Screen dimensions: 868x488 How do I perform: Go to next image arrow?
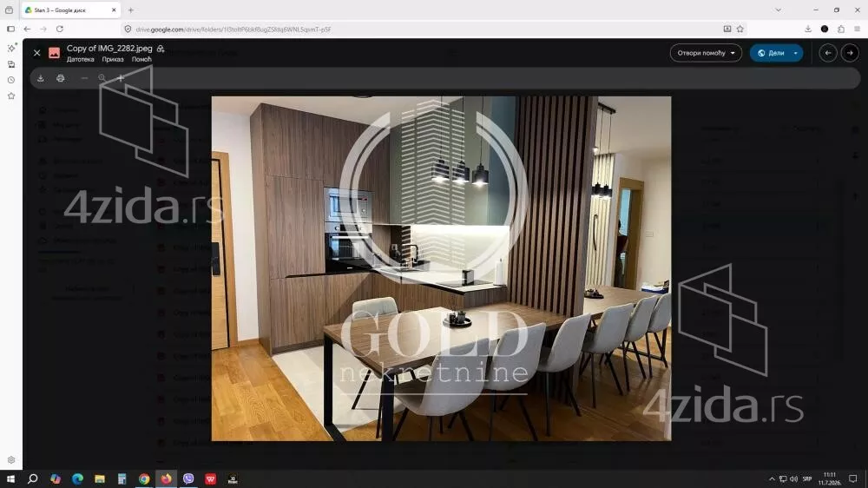tap(850, 53)
